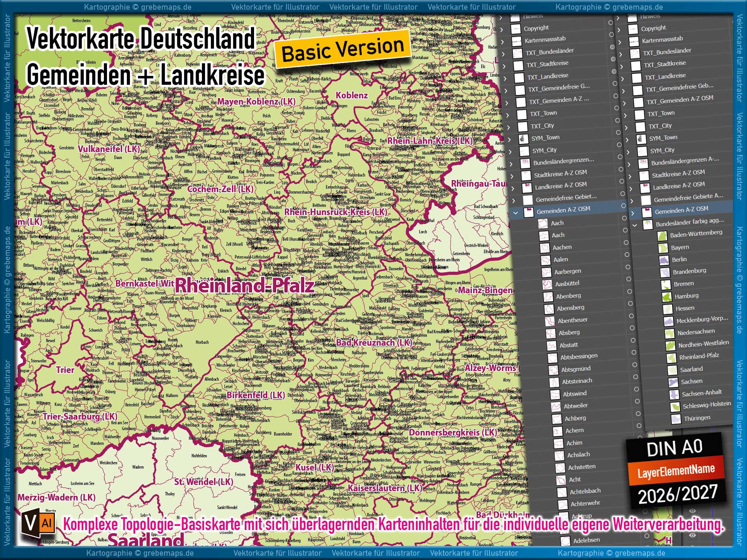Click the Cochem-Zell (LK) map label
This screenshot has height=560, width=747.
220,189
